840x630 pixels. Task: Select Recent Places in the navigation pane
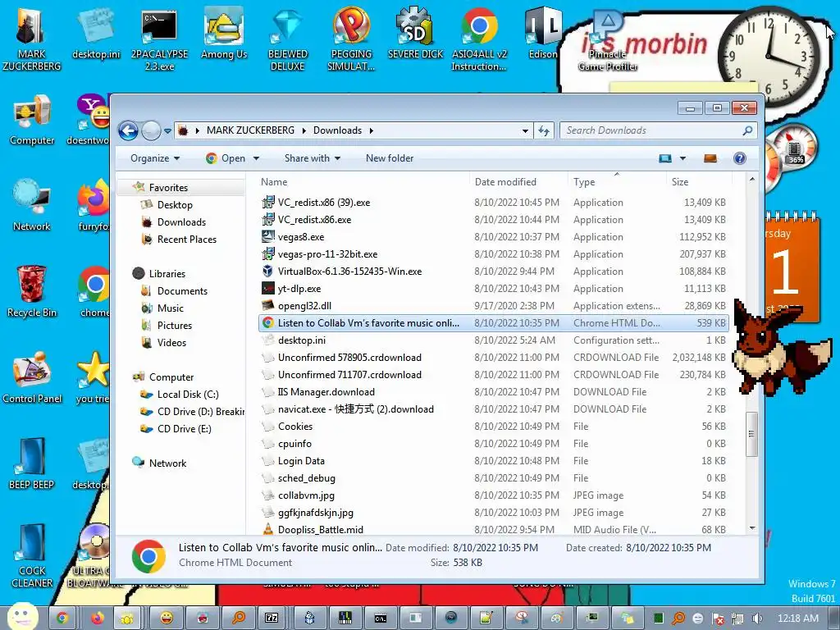point(186,239)
